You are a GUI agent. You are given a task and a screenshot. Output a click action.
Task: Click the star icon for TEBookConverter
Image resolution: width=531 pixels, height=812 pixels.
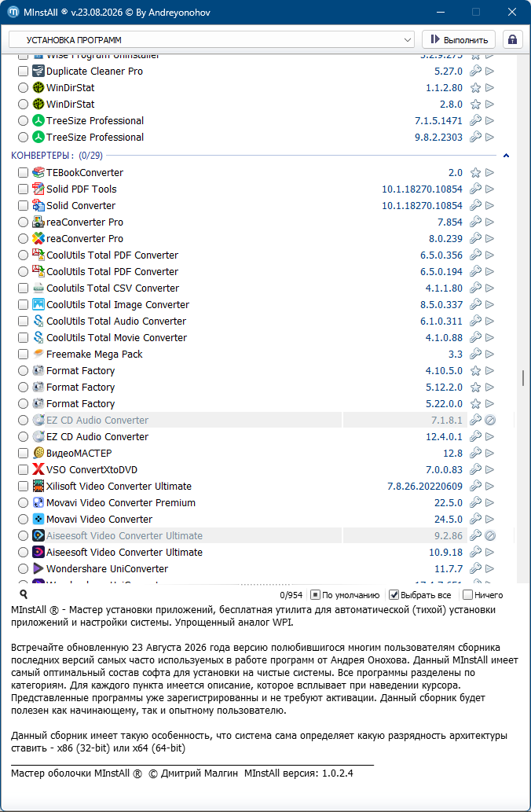(x=475, y=172)
